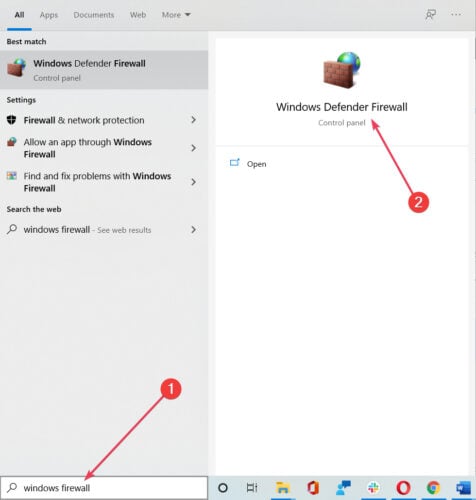Image resolution: width=476 pixels, height=500 pixels.
Task: Open Slack from the taskbar
Action: click(373, 488)
